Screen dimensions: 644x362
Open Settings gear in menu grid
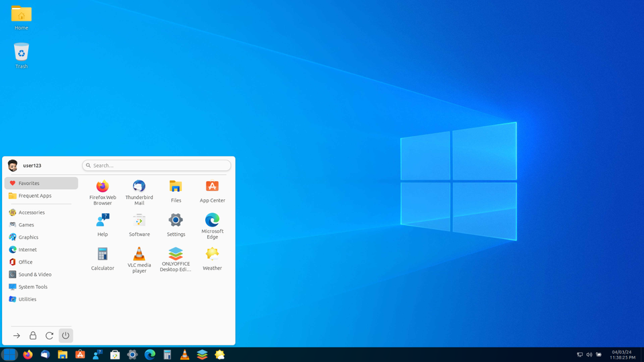click(x=176, y=225)
